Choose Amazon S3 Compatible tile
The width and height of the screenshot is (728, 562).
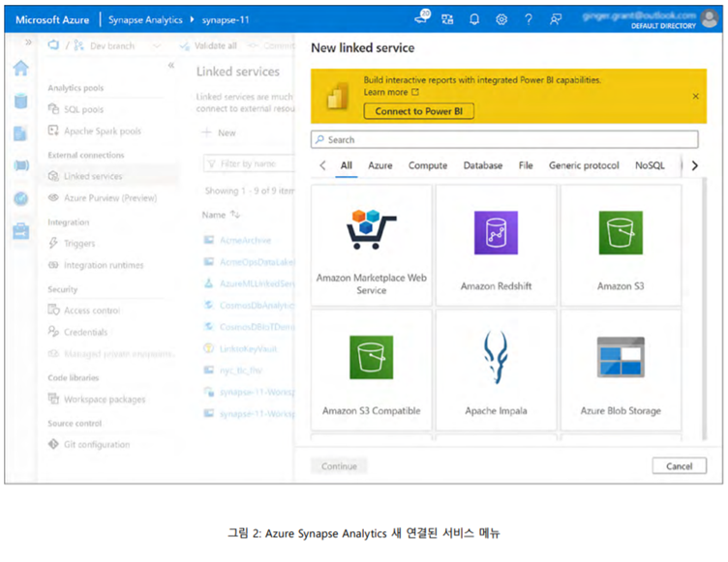372,370
